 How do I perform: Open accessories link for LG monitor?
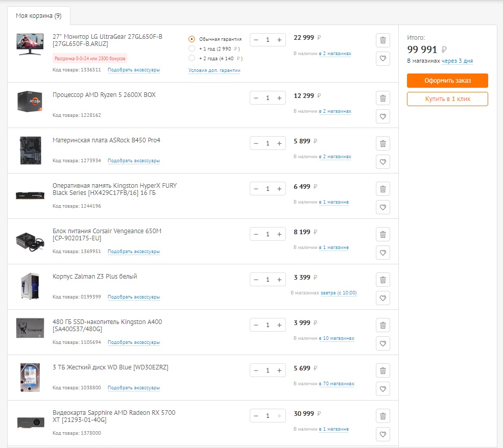click(134, 70)
